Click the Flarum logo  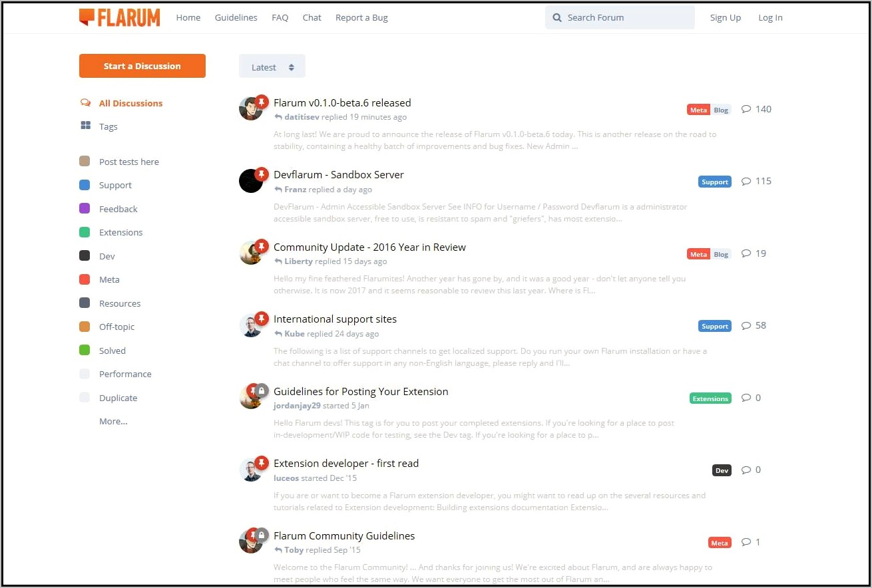pos(119,17)
